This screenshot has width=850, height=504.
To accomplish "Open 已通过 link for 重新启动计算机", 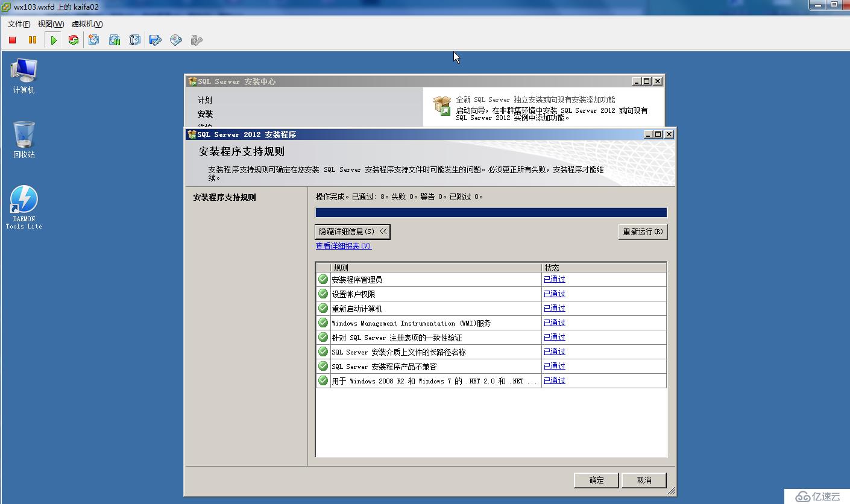I will [555, 308].
